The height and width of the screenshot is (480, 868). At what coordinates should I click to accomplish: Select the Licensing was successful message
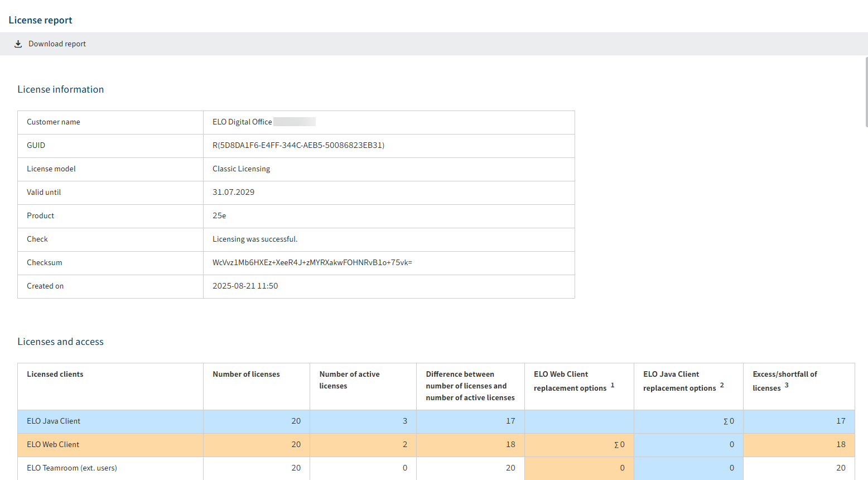pos(255,239)
